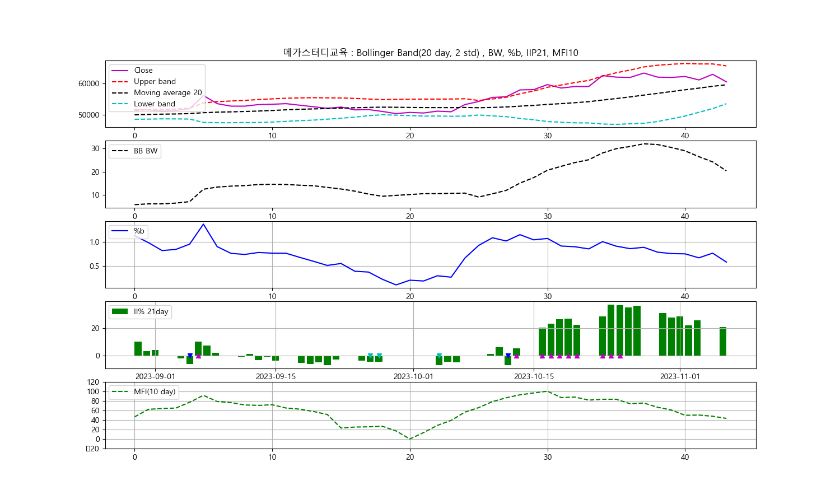Click the 50000 price axis tick label
Image resolution: width=840 pixels, height=504 pixels.
88,115
